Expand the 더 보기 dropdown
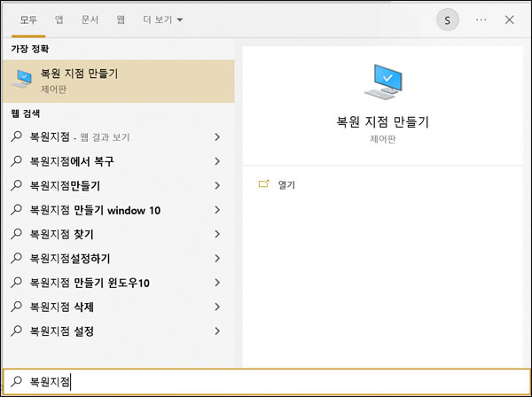Image resolution: width=532 pixels, height=397 pixels. coord(162,19)
